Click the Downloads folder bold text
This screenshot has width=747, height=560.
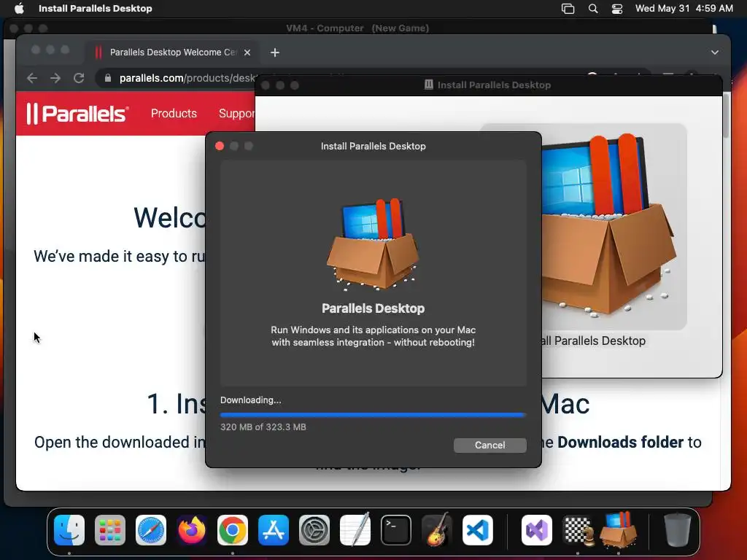(620, 443)
